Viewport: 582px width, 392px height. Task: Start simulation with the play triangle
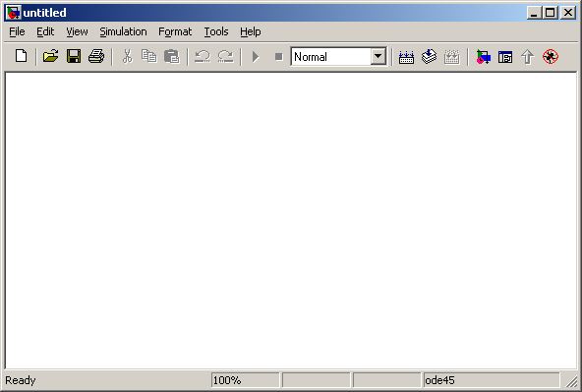tap(256, 57)
